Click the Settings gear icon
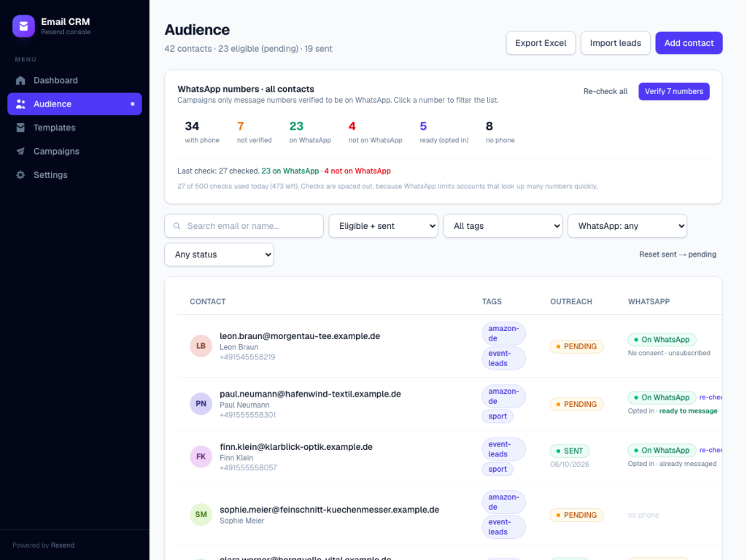This screenshot has width=747, height=560. tap(20, 175)
